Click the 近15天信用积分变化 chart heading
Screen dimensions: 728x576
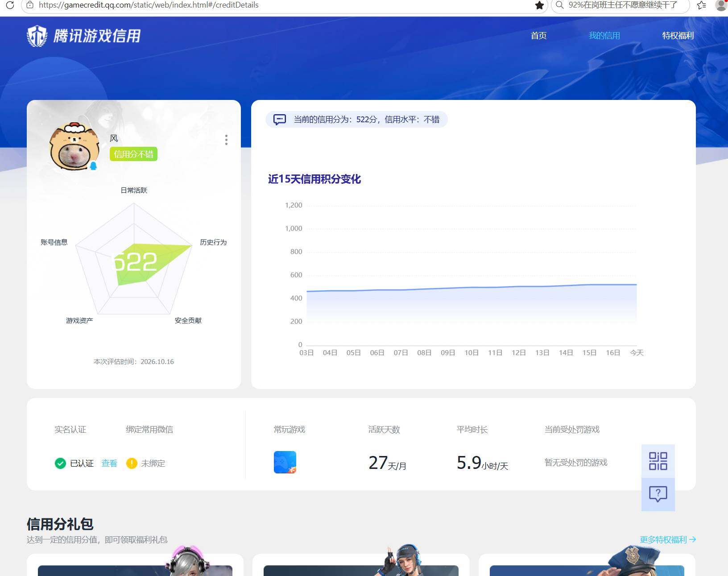[314, 179]
